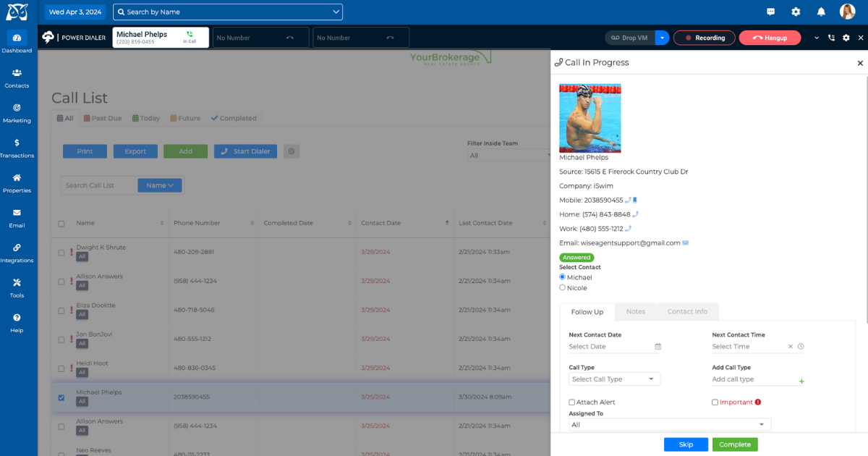Open Email from the sidebar
The height and width of the screenshot is (456, 868).
17,217
